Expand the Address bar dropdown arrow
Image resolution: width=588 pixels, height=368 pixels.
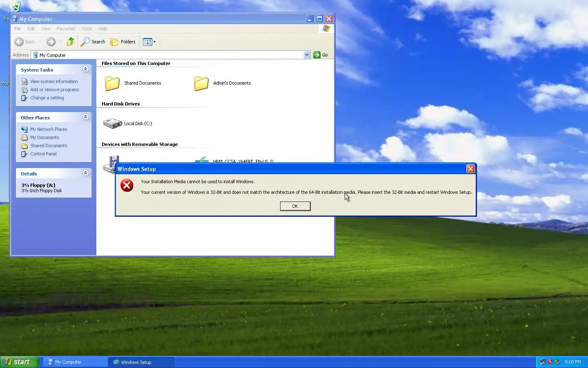pyautogui.click(x=307, y=55)
